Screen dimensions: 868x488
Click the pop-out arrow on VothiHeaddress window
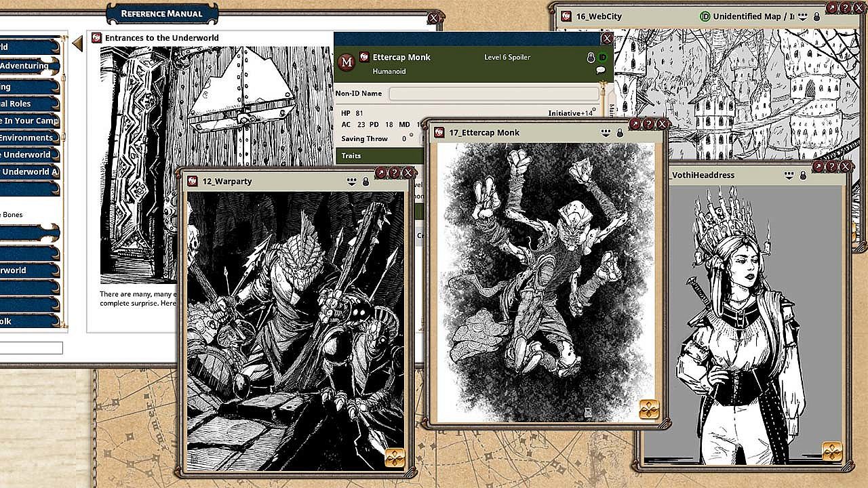(x=819, y=166)
